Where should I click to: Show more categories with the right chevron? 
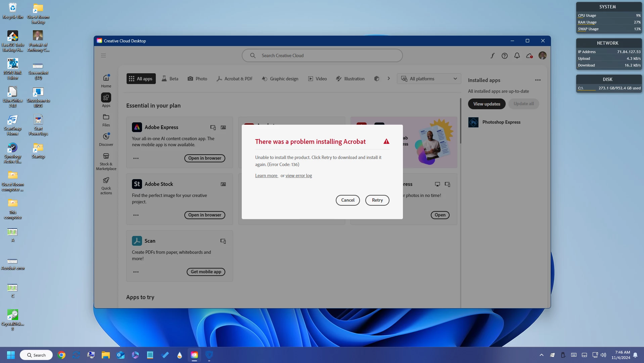pos(388,79)
